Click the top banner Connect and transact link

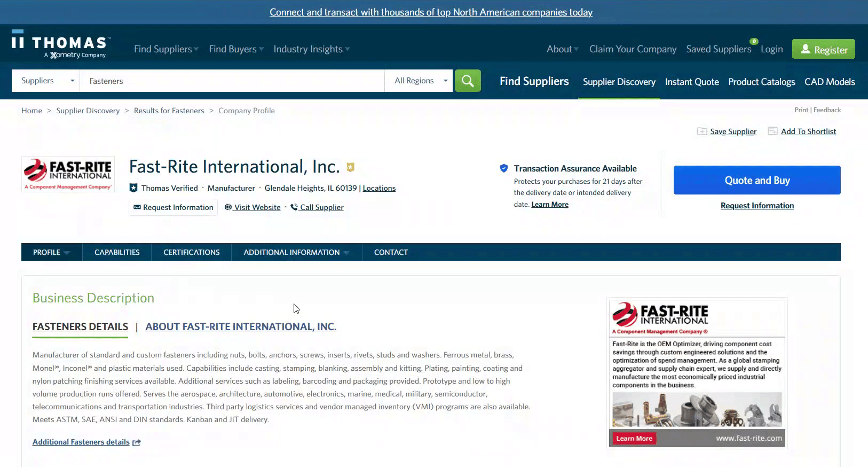pyautogui.click(x=431, y=12)
